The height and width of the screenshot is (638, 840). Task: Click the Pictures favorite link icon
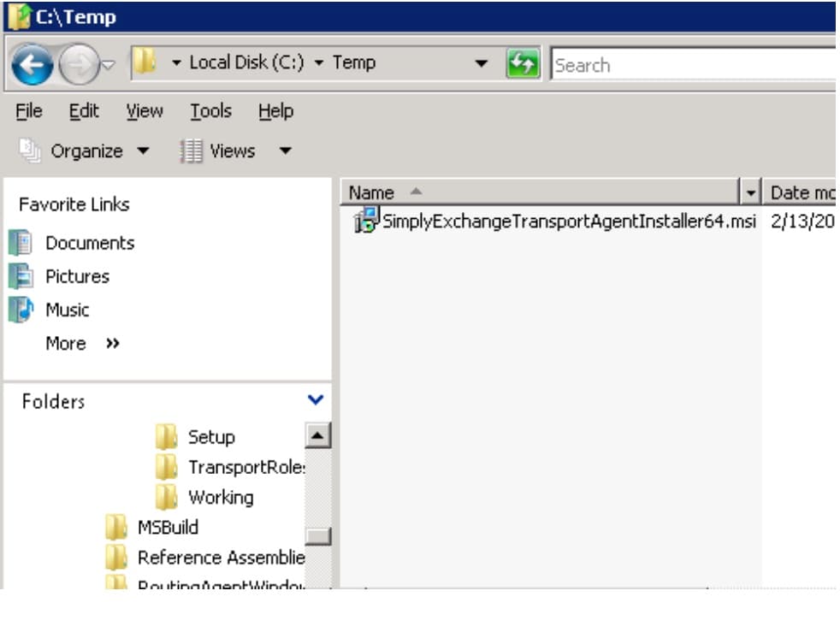tap(21, 276)
